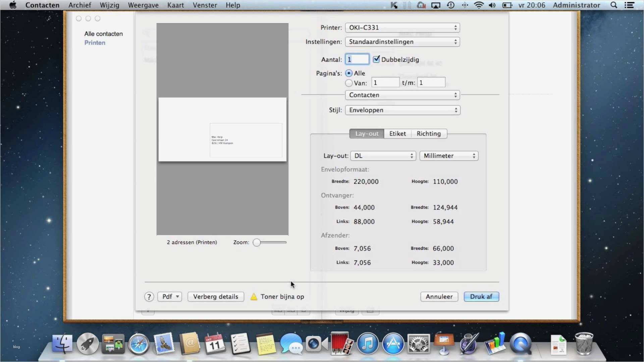Launch iTunes from the dock
Screen dimensions: 644x362
(368, 344)
